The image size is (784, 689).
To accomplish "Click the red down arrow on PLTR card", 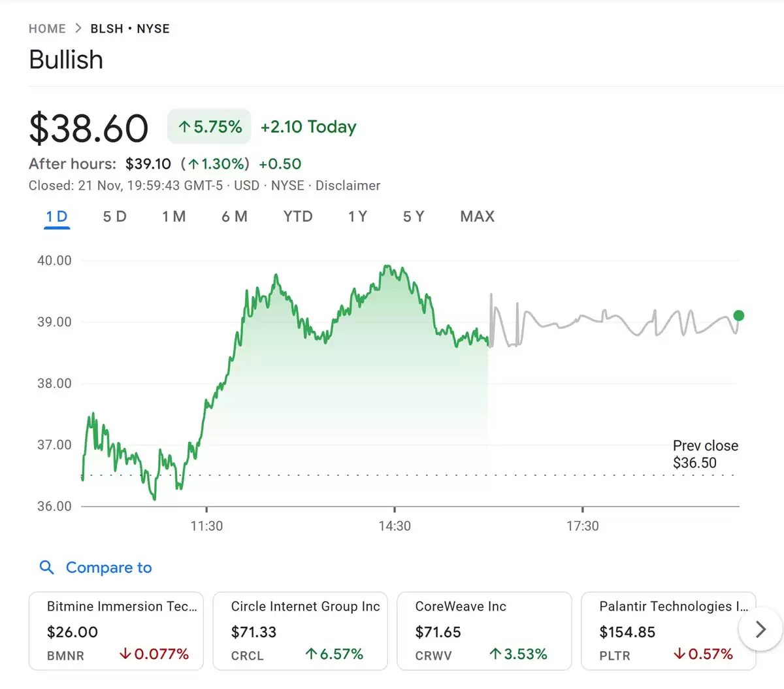I will point(678,654).
